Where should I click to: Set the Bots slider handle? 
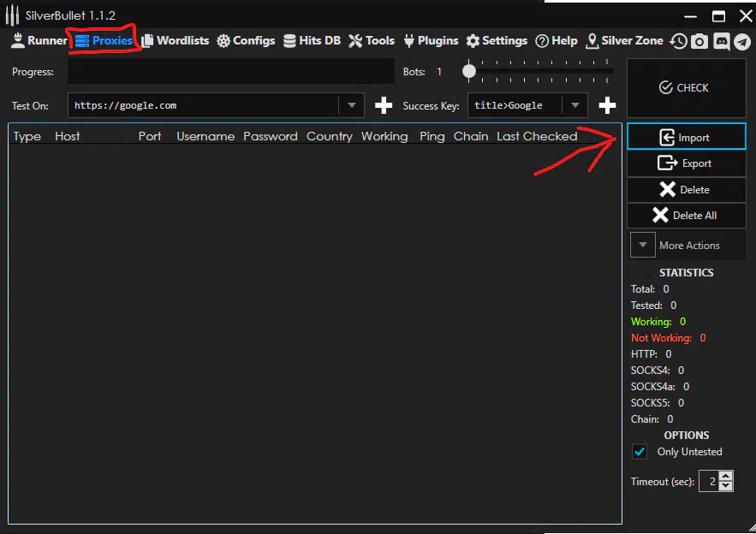(468, 71)
